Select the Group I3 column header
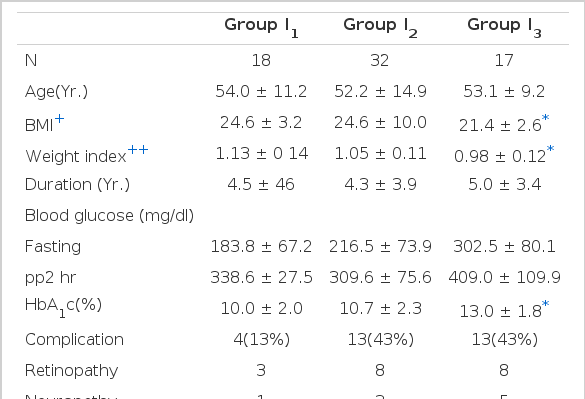The width and height of the screenshot is (585, 399). 504,28
